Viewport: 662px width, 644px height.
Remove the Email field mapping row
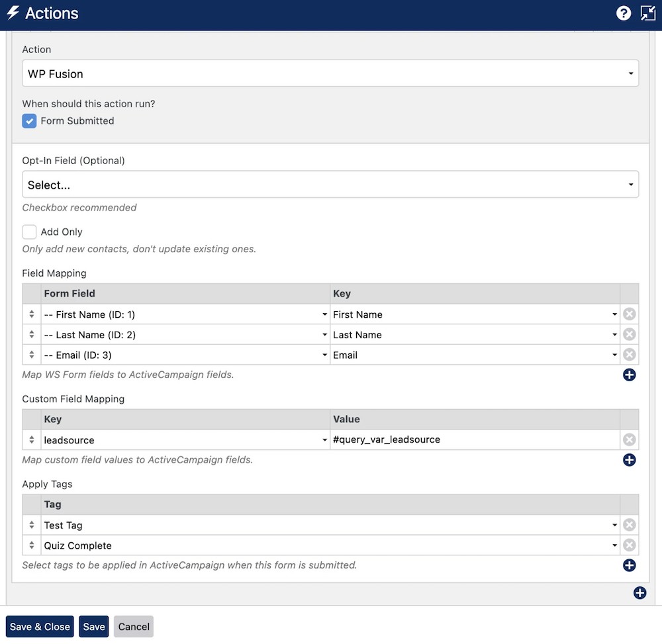tap(629, 354)
